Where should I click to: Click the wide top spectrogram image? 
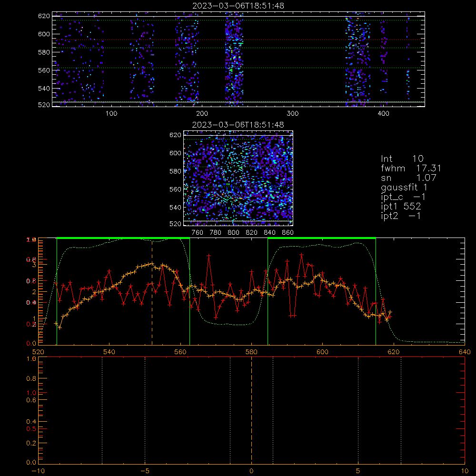[x=238, y=59]
